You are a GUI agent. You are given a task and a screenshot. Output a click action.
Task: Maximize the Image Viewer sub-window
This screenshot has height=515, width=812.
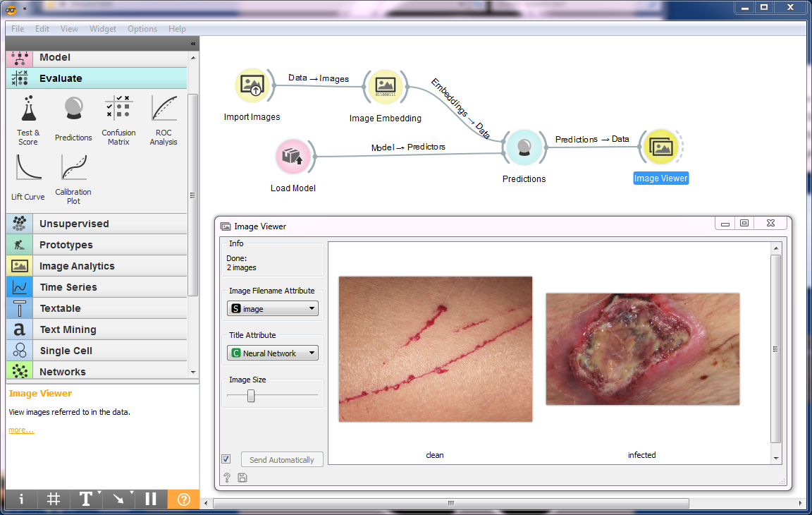pos(744,224)
